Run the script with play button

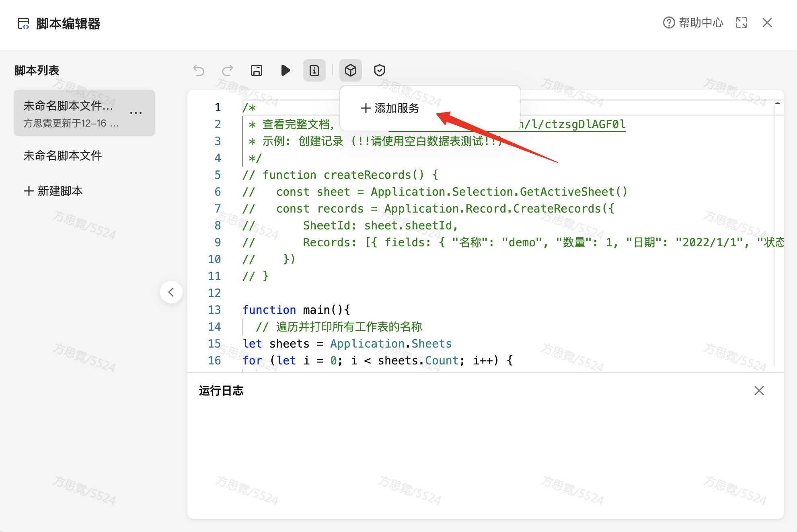click(x=286, y=71)
